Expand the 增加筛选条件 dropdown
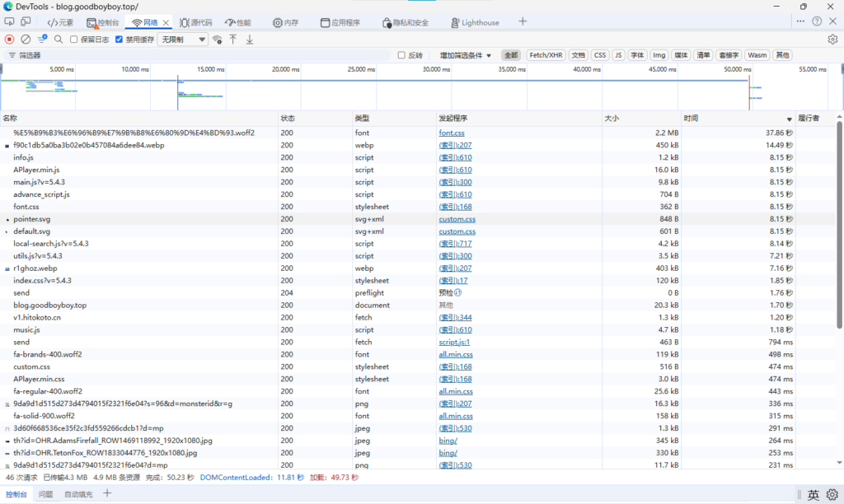Image resolution: width=844 pixels, height=504 pixels. [x=465, y=55]
